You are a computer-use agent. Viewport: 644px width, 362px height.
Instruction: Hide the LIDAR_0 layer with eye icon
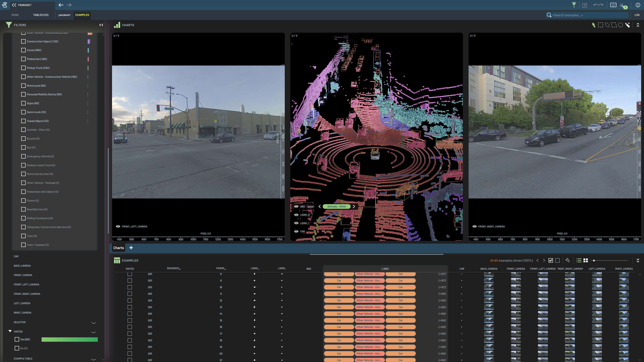(296, 215)
